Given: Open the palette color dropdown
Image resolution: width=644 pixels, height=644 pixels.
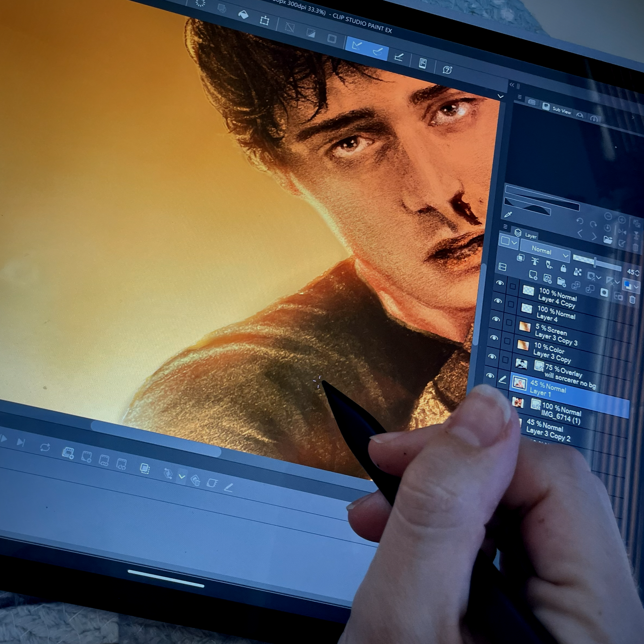Looking at the screenshot, I should tap(508, 242).
